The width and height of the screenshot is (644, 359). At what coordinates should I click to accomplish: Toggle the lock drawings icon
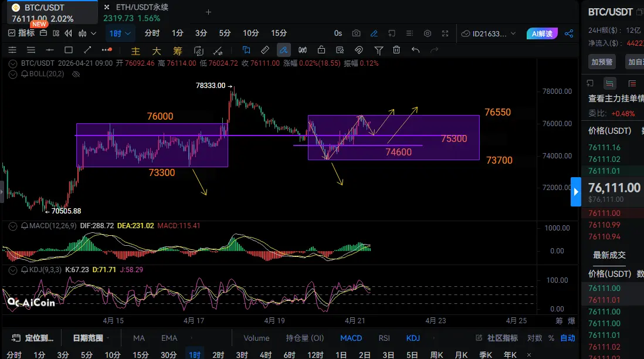click(321, 50)
